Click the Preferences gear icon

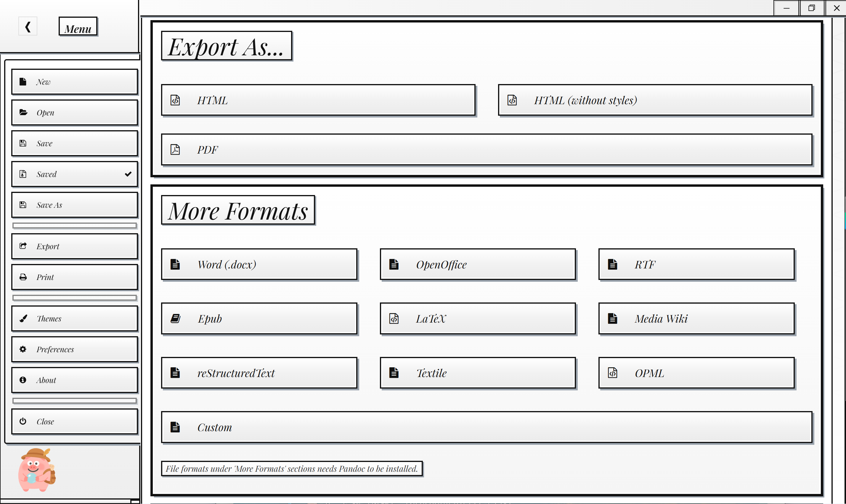[23, 349]
